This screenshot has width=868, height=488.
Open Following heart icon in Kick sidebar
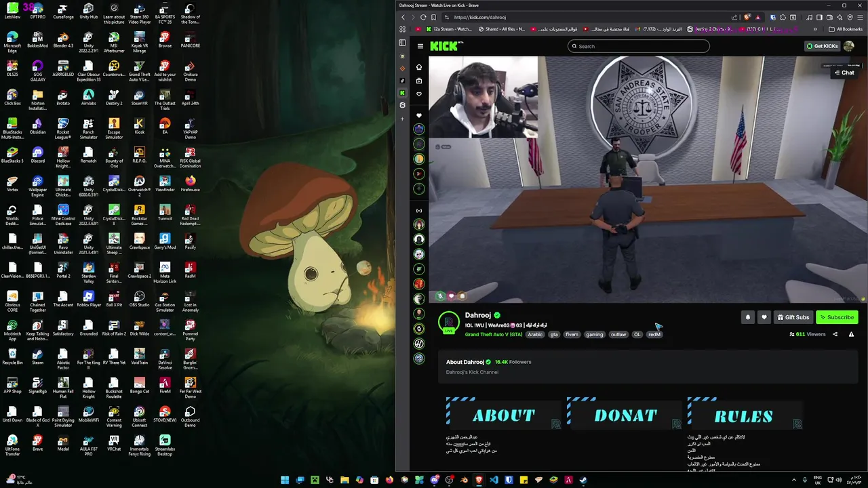click(x=419, y=94)
